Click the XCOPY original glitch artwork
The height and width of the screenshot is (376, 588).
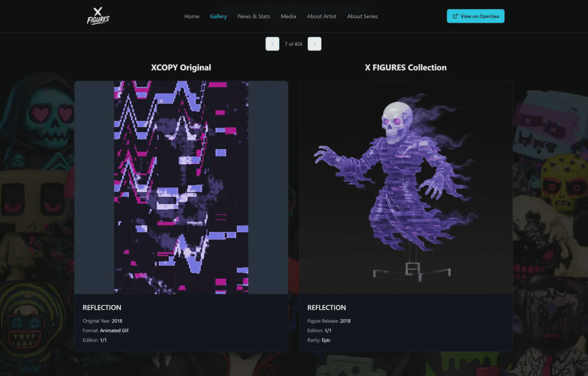[x=181, y=187]
